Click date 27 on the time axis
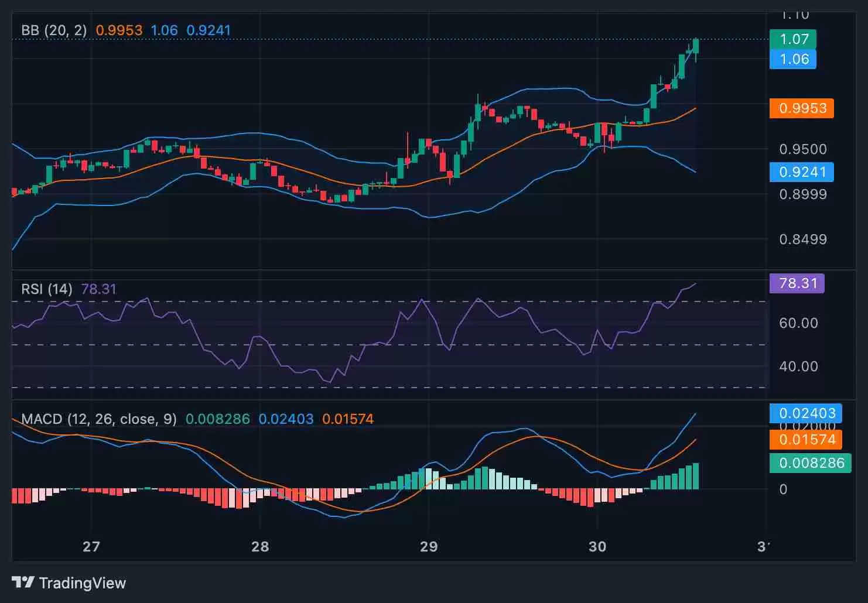 point(91,547)
